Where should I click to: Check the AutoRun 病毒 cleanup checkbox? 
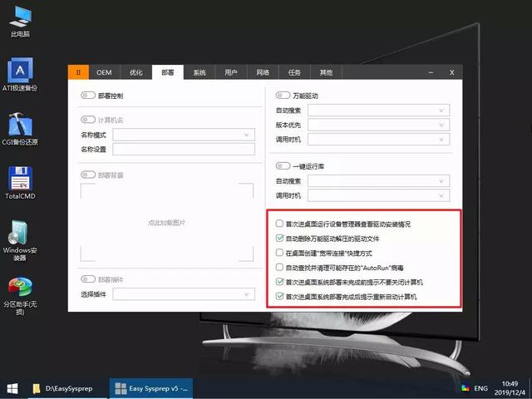[279, 268]
